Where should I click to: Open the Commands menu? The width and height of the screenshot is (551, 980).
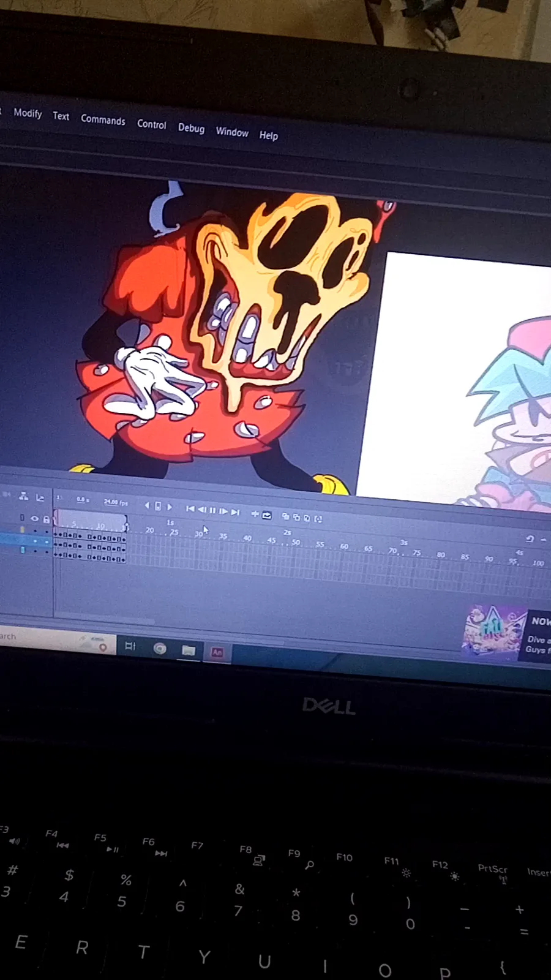pyautogui.click(x=103, y=120)
